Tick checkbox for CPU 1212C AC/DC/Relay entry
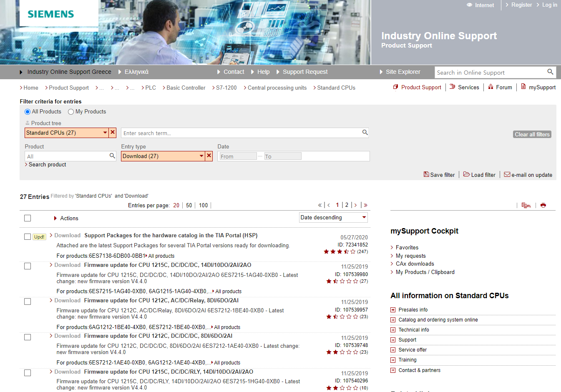The image size is (561, 392). (28, 302)
